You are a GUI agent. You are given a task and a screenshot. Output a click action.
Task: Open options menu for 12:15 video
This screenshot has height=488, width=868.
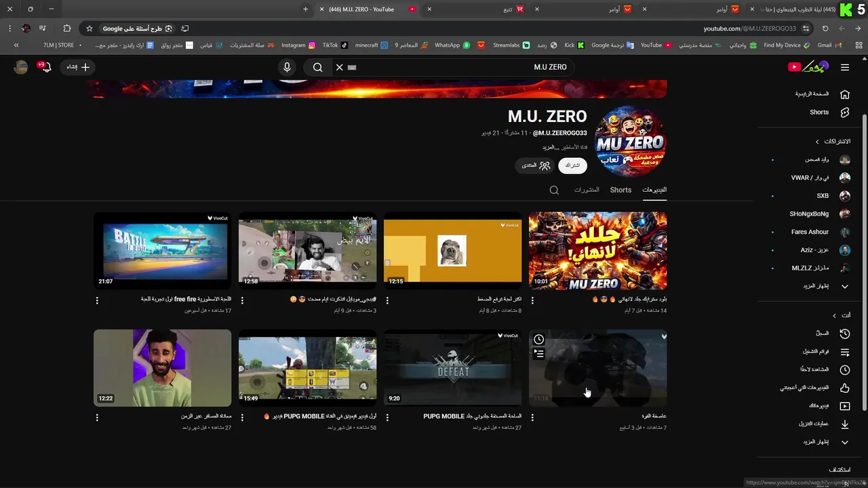pos(387,300)
